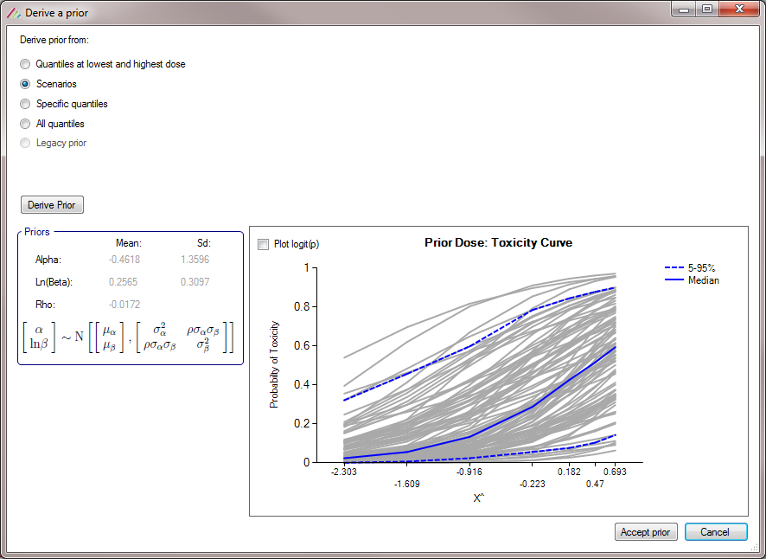Click the app icon in the title bar
The image size is (766, 560).
(x=12, y=10)
